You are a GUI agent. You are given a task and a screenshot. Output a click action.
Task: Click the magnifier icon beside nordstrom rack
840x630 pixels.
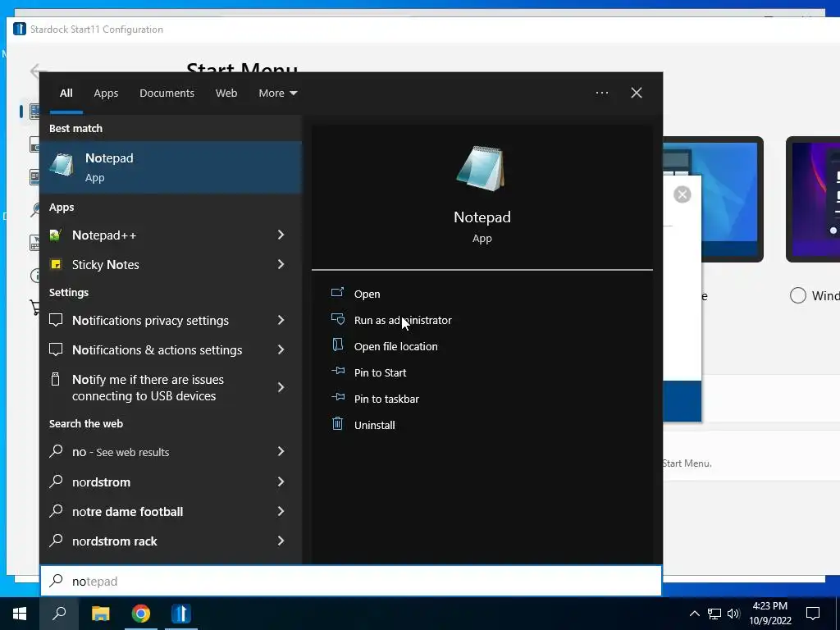click(56, 540)
